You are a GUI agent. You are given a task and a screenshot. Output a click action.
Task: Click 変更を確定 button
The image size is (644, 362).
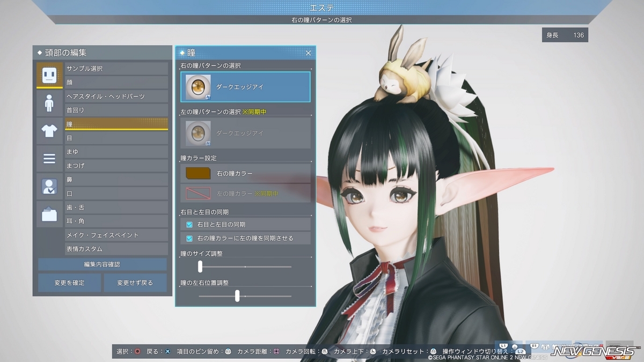pos(69,283)
